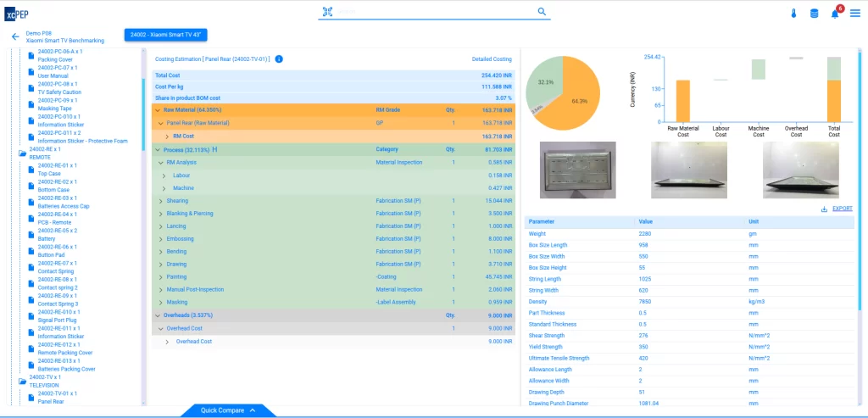Open the first panel rear thumbnail image

point(577,170)
